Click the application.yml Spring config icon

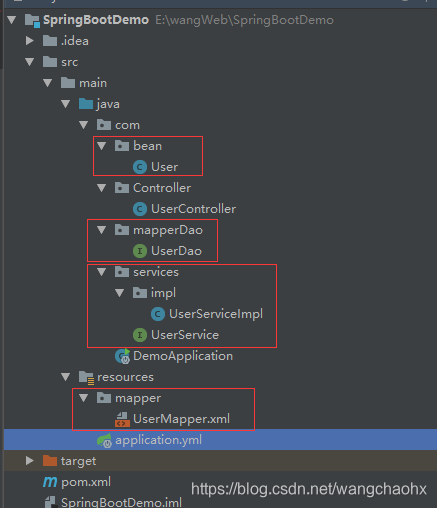coord(105,441)
